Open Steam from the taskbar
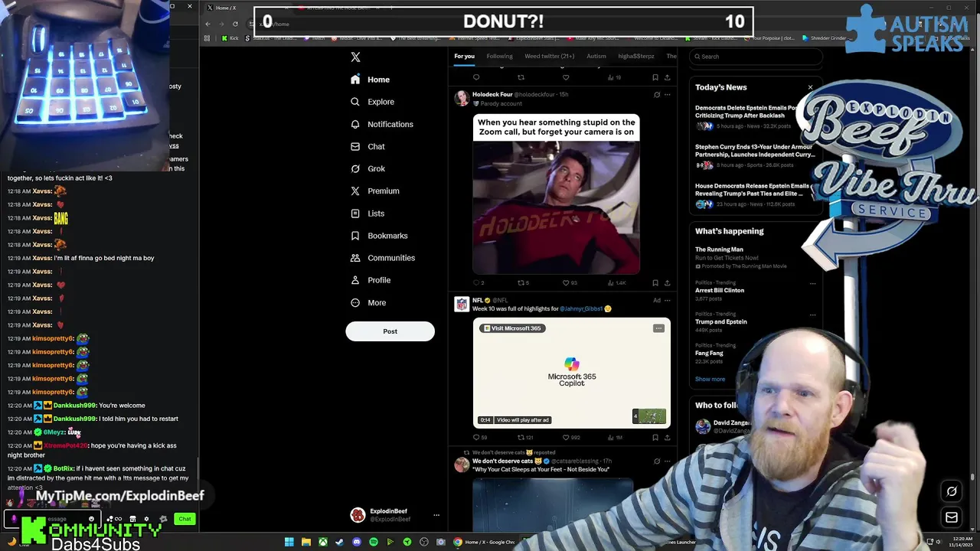This screenshot has height=551, width=980. tap(339, 542)
